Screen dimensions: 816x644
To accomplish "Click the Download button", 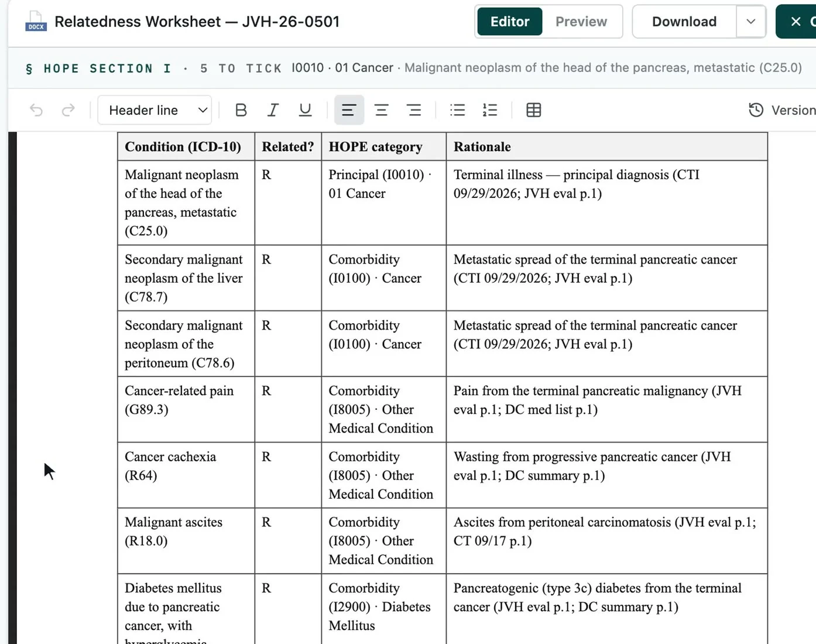I will coord(684,22).
